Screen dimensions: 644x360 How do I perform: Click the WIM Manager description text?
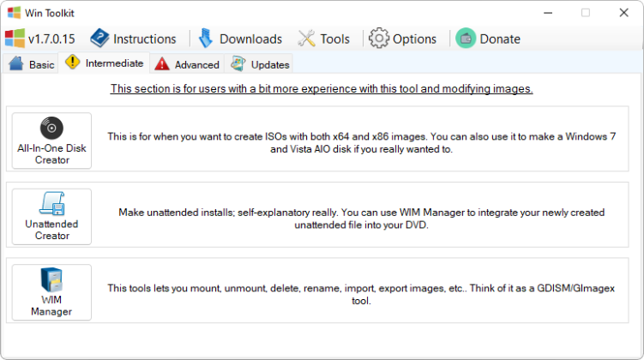pos(361,294)
